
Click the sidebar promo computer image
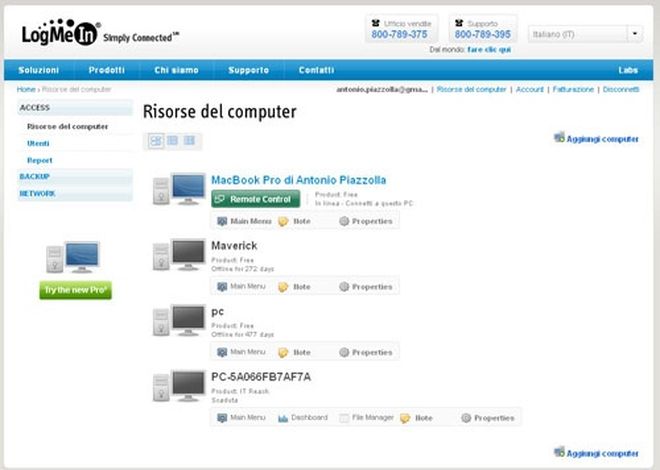73,257
